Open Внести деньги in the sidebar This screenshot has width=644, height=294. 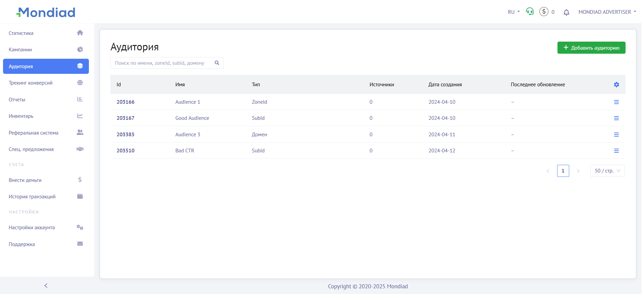(25, 180)
